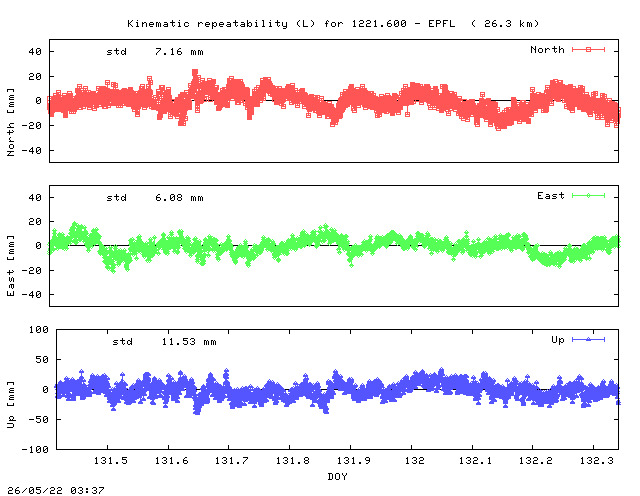Click the "DOY" x-axis label

[338, 476]
